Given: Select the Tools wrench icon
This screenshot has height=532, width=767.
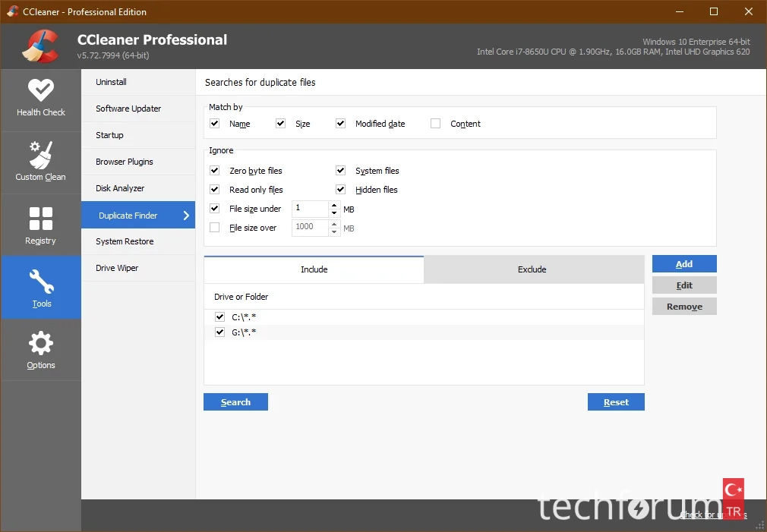Looking at the screenshot, I should pos(41,282).
